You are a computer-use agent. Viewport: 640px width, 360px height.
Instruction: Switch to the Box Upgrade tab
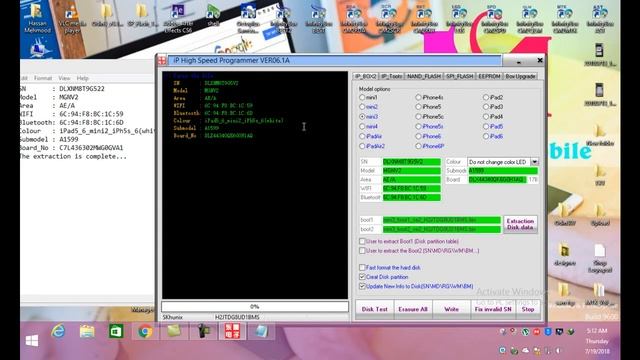(x=520, y=76)
